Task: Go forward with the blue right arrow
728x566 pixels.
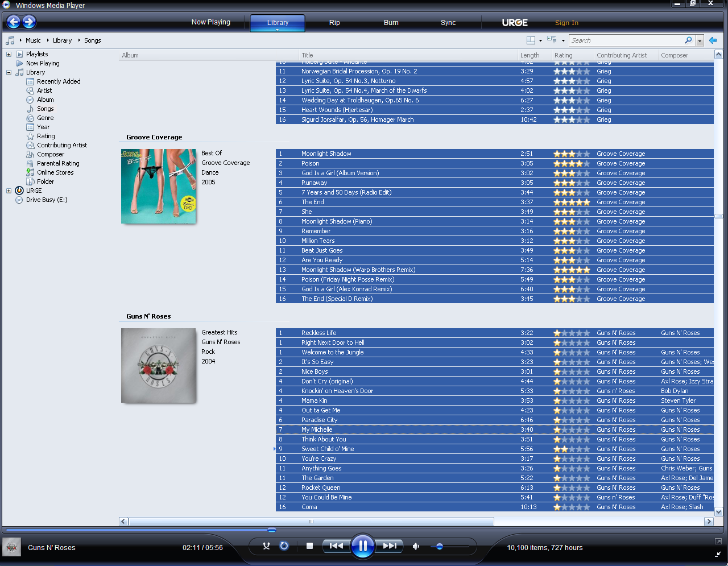Action: click(x=29, y=22)
